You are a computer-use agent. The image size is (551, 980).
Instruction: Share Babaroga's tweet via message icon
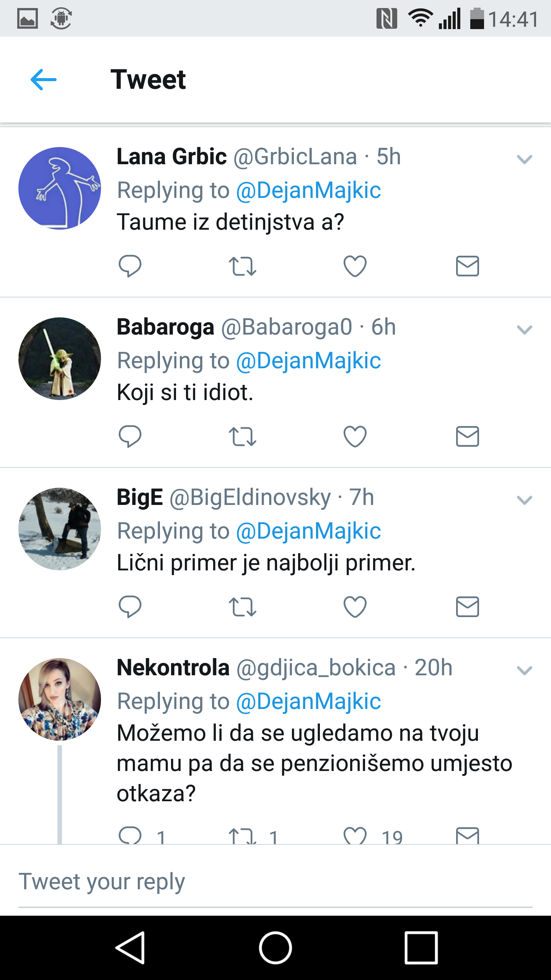[467, 436]
